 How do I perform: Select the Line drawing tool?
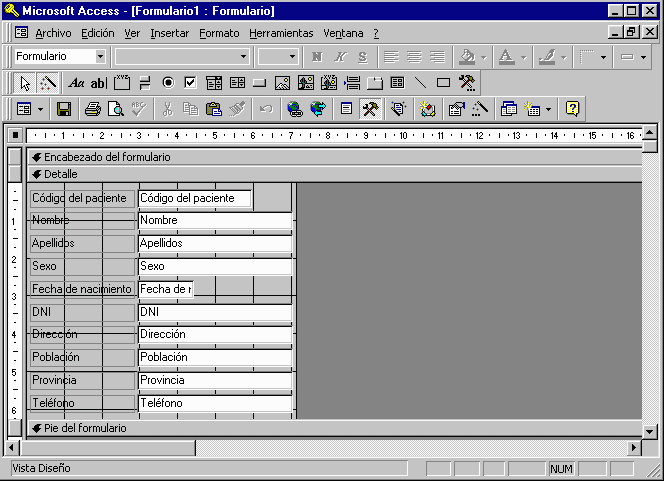(421, 83)
